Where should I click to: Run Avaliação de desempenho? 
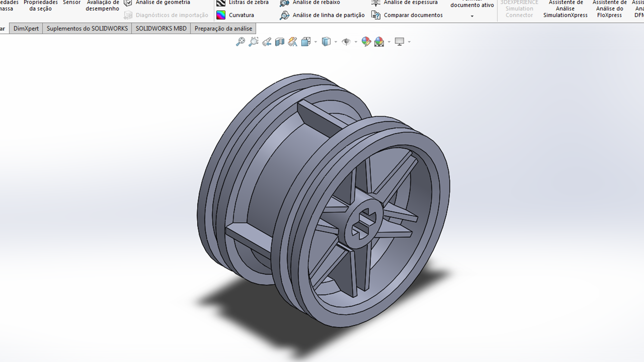point(103,6)
